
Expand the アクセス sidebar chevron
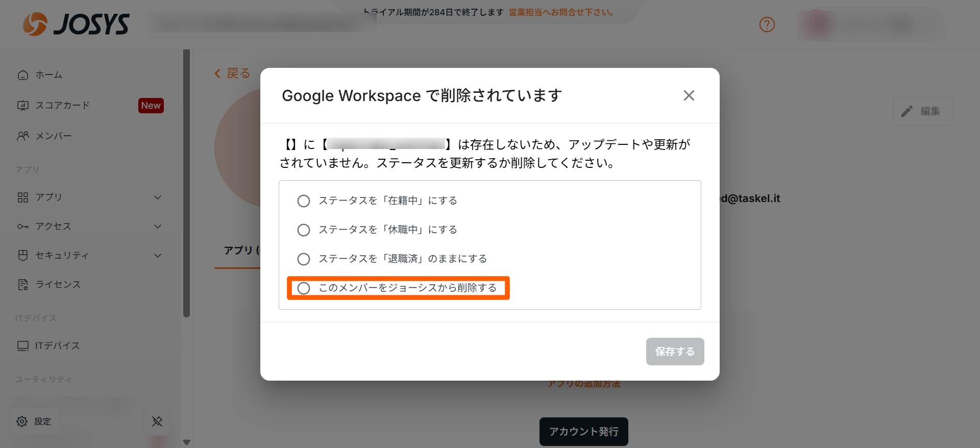(158, 227)
